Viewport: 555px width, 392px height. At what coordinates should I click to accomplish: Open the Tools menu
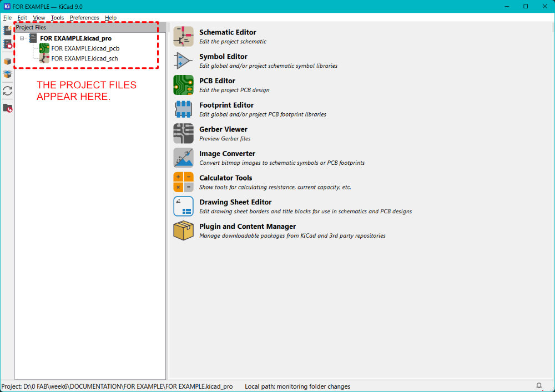click(57, 18)
